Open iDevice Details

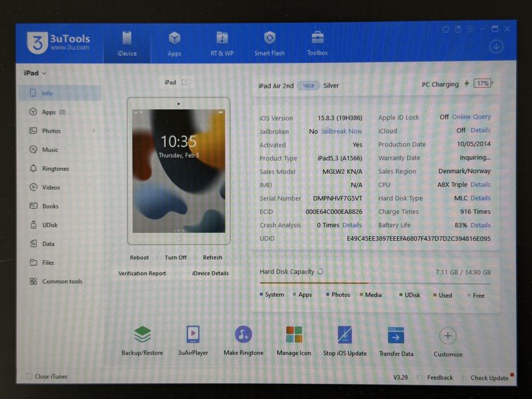tap(210, 273)
